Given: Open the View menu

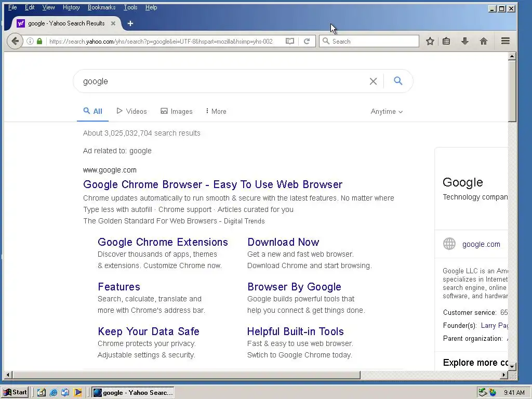Looking at the screenshot, I should coord(48,7).
